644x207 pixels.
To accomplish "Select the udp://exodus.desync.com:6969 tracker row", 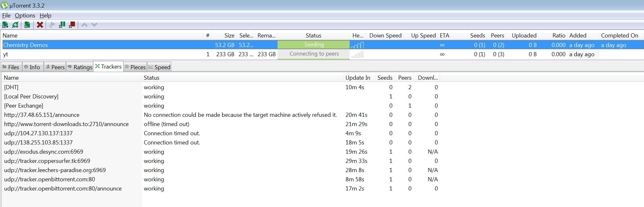I will 44,152.
